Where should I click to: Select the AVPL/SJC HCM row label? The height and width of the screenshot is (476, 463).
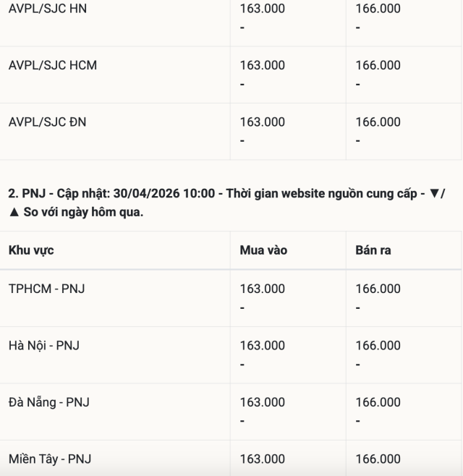52,65
